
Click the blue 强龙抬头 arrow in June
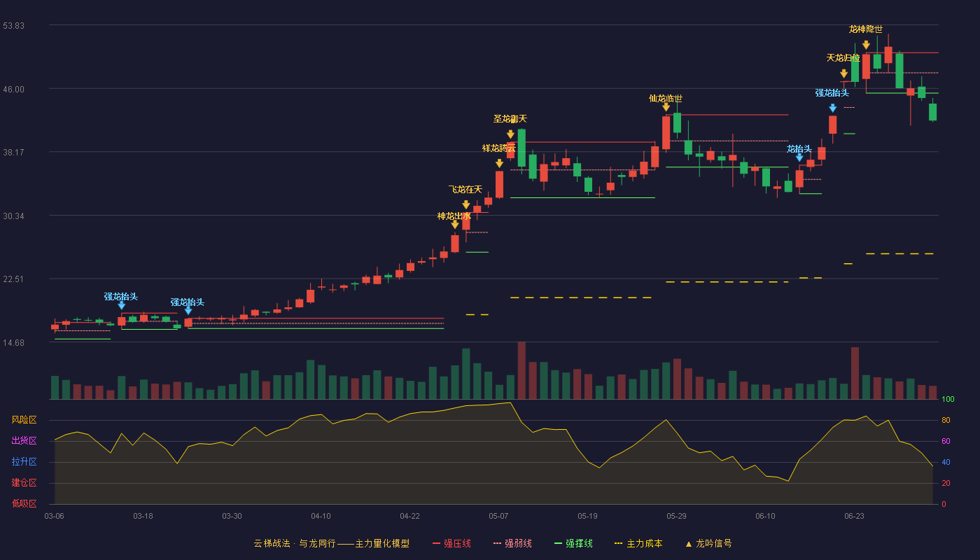(832, 108)
